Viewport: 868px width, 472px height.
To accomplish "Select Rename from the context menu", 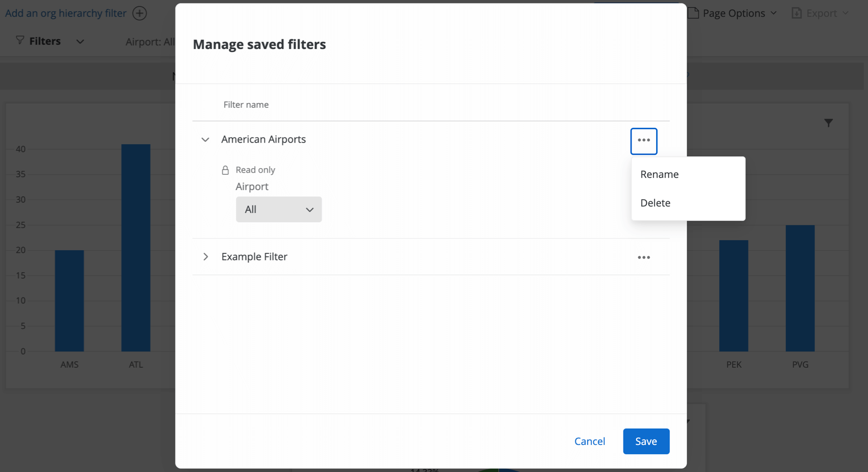I will (659, 174).
